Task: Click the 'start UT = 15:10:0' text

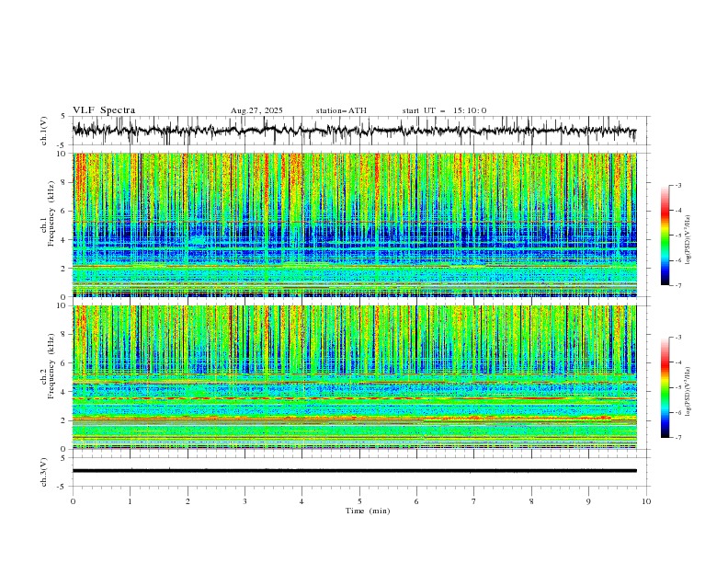Action: pos(444,110)
